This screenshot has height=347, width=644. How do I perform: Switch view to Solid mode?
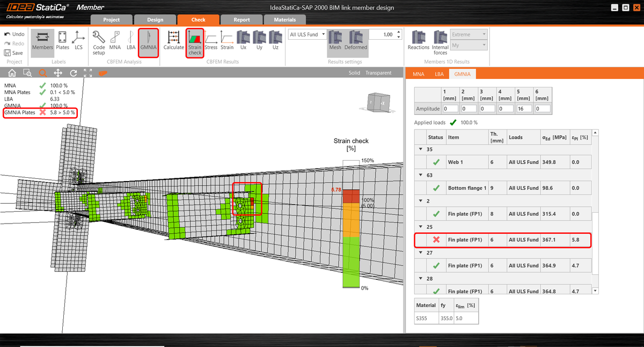tap(355, 72)
